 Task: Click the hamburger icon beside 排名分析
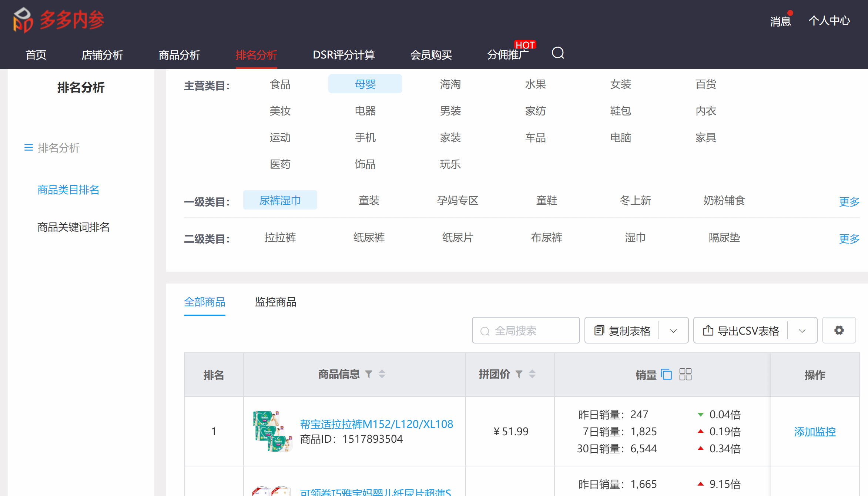(x=29, y=148)
